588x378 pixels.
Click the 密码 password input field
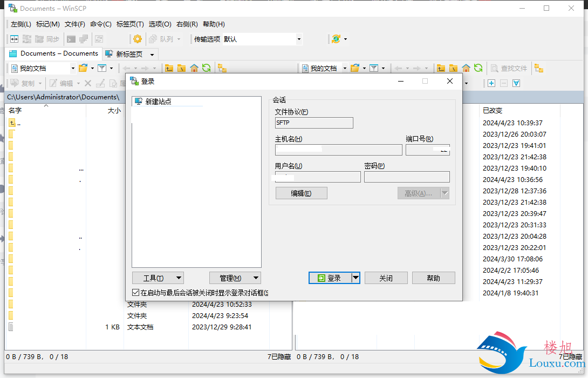[x=407, y=177]
